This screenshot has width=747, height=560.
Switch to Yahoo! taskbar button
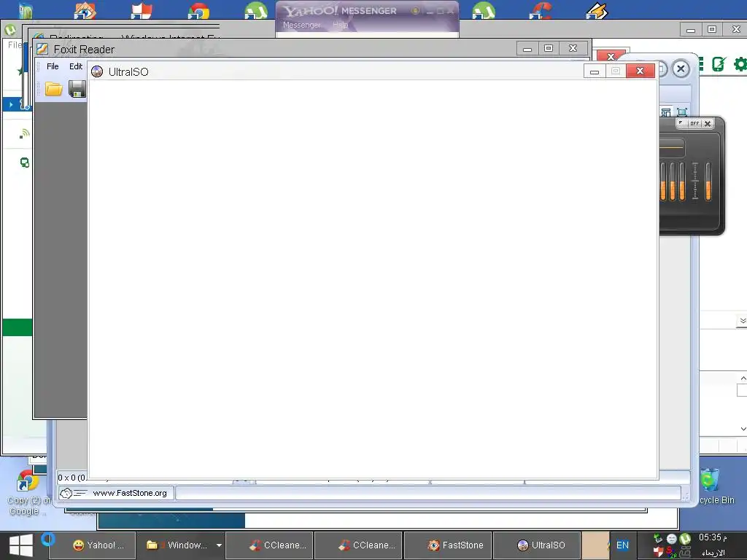pos(93,545)
